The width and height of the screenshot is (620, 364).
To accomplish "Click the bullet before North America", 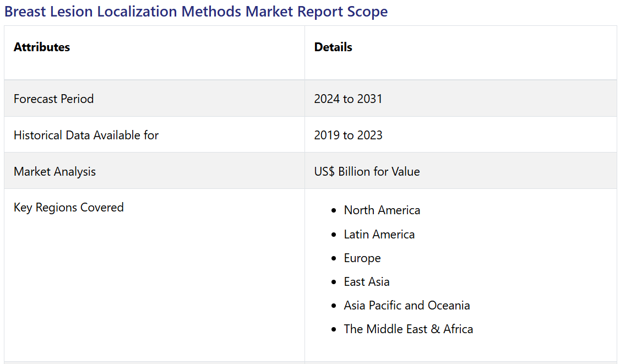I will point(334,211).
